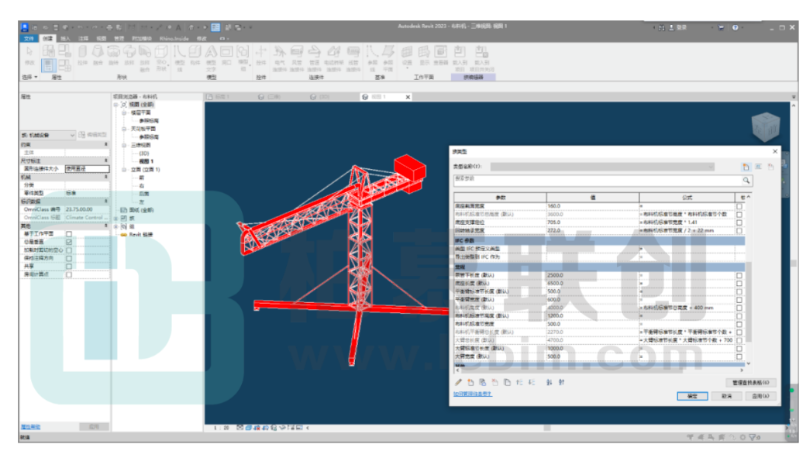Image resolution: width=806 pixels, height=461 pixels.
Task: Click the 使用直径 value field in Properties
Action: click(87, 169)
